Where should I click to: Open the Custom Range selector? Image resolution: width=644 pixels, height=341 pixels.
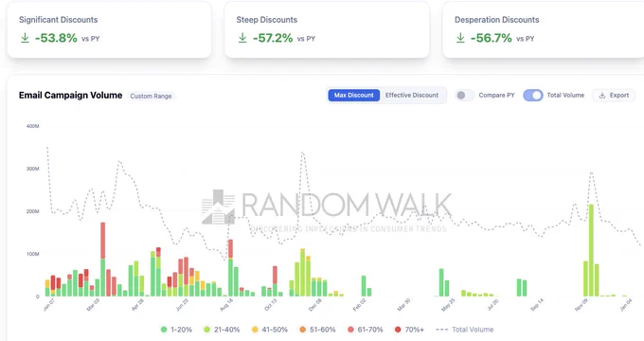pyautogui.click(x=151, y=96)
